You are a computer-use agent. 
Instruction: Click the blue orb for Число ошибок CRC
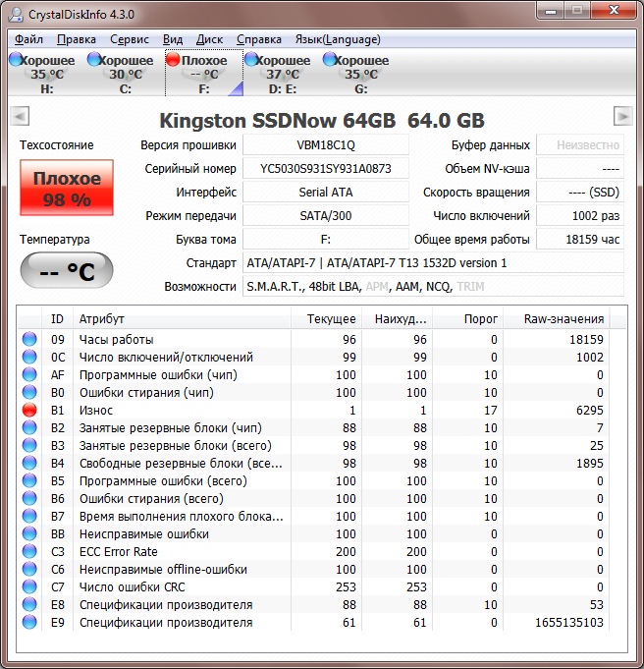click(29, 587)
